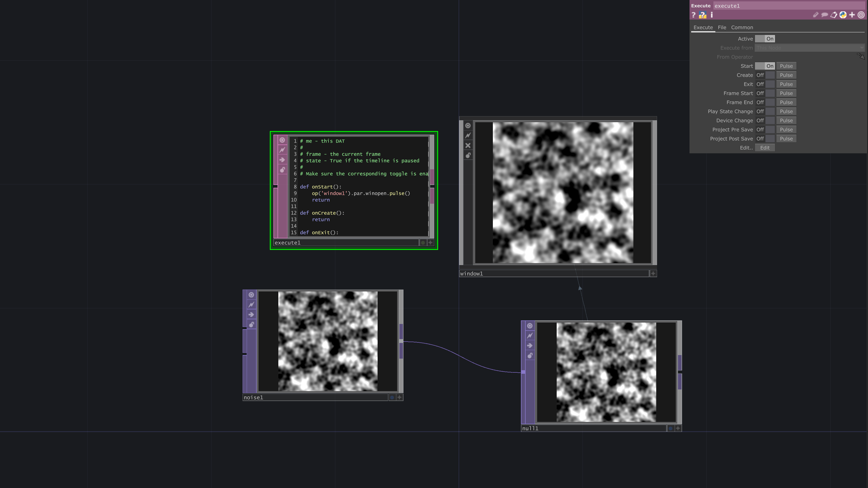868x488 pixels.
Task: Click the concentric circle icon in parameter header
Action: [x=861, y=15]
